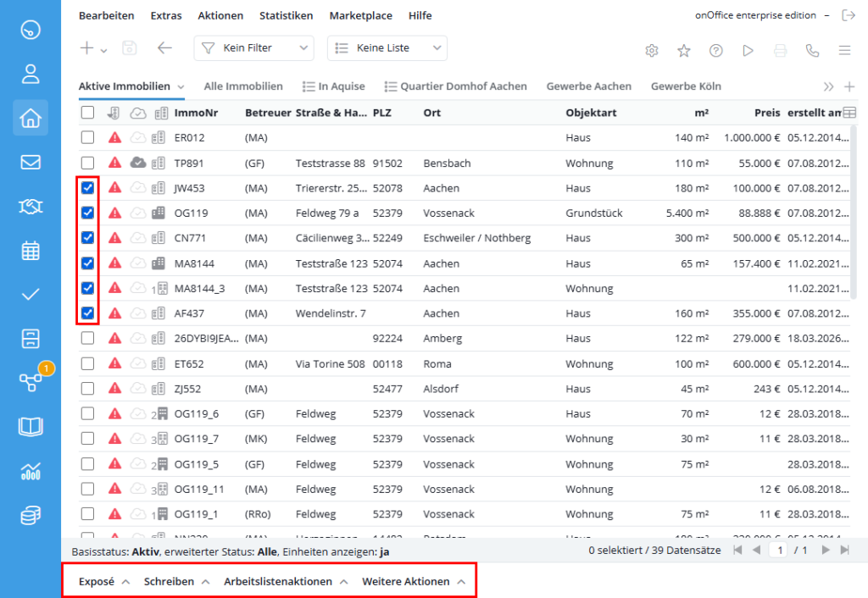Switch to the Alle Immobilien tab

point(243,86)
